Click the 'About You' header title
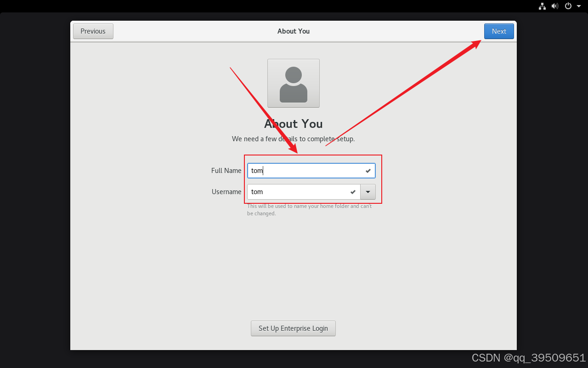The image size is (588, 368). point(294,31)
